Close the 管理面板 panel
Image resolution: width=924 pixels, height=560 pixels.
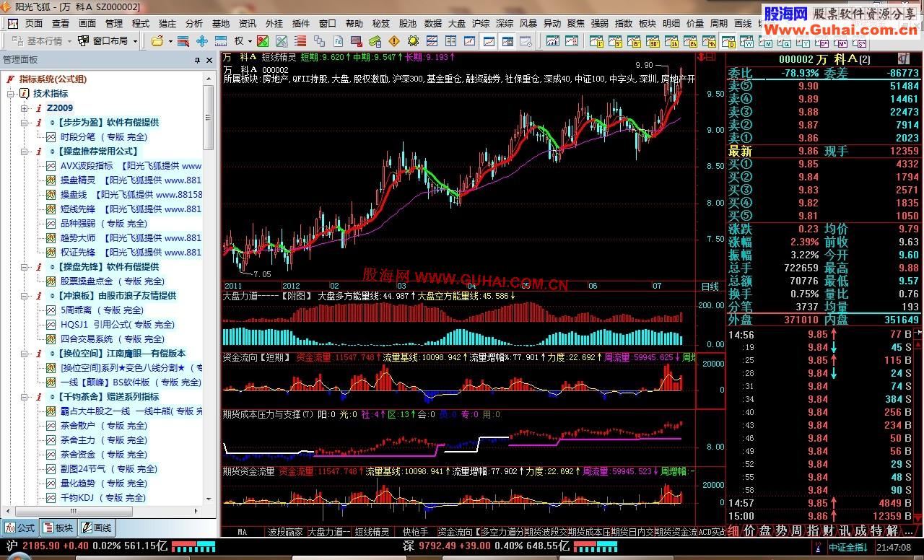pyautogui.click(x=209, y=60)
